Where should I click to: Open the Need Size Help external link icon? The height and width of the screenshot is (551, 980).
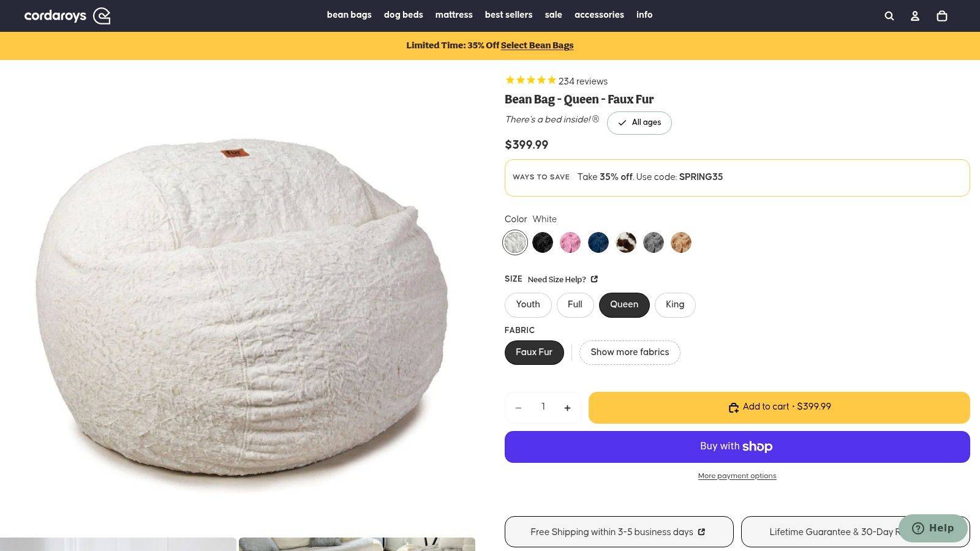594,279
